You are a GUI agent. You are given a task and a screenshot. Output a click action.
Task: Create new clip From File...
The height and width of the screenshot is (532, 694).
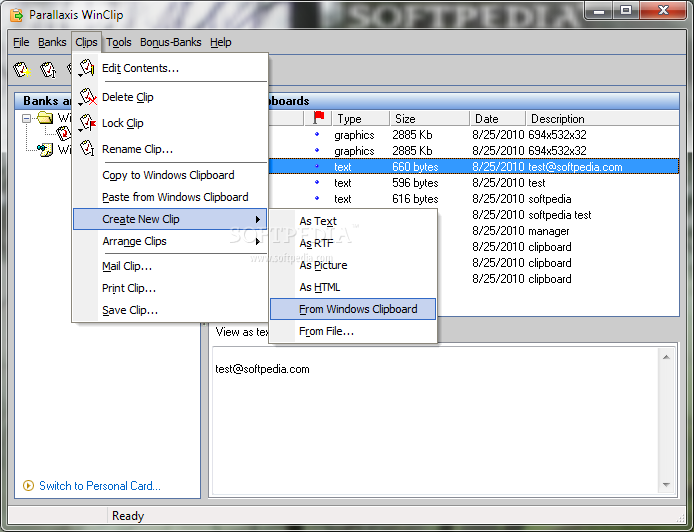coord(353,331)
